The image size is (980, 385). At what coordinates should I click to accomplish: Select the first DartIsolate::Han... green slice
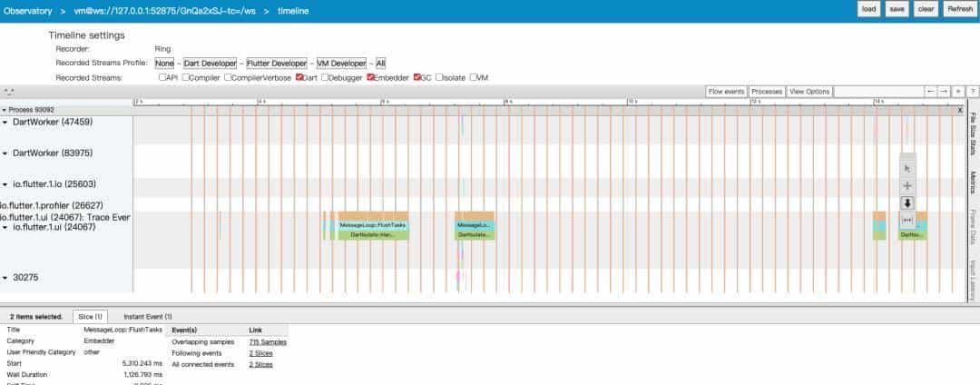[373, 235]
